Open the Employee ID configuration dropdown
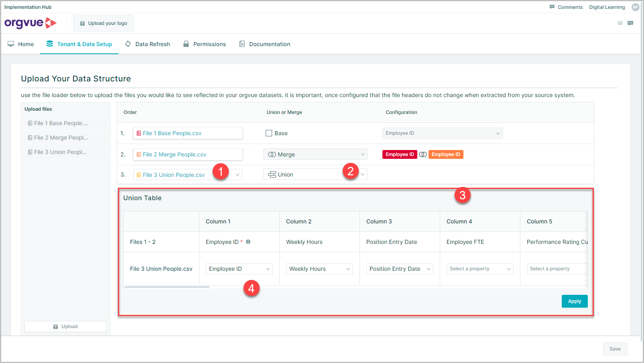Image resolution: width=644 pixels, height=363 pixels. click(x=442, y=133)
